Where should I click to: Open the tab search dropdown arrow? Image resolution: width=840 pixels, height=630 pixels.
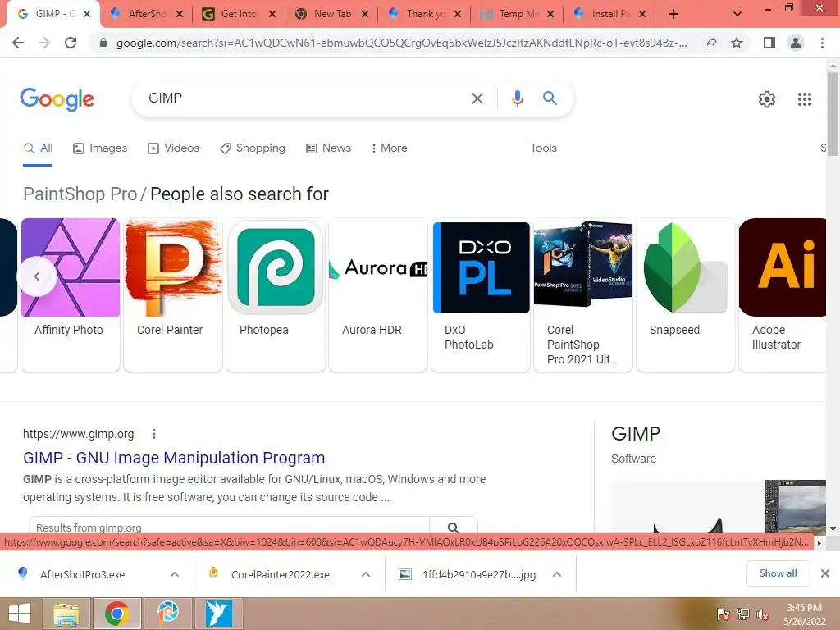[737, 14]
